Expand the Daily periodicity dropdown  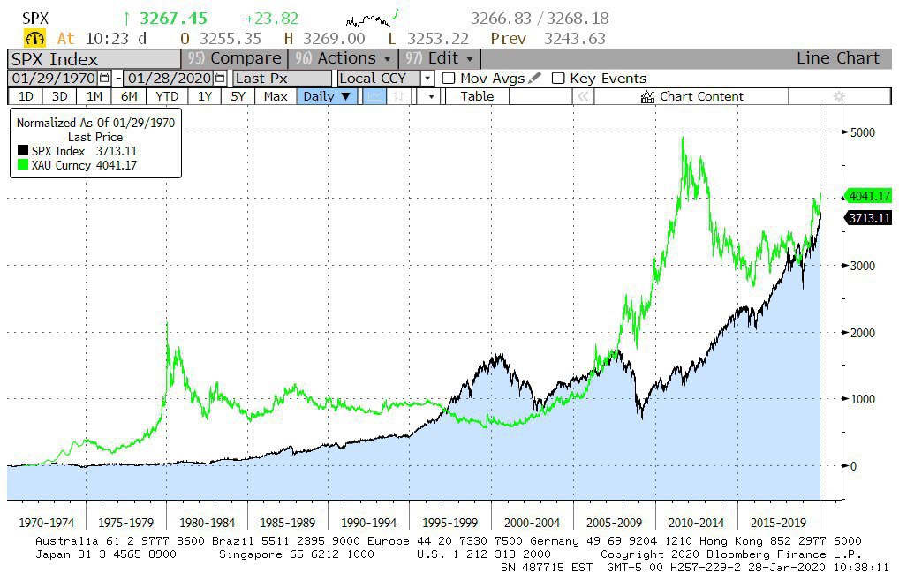(x=326, y=96)
